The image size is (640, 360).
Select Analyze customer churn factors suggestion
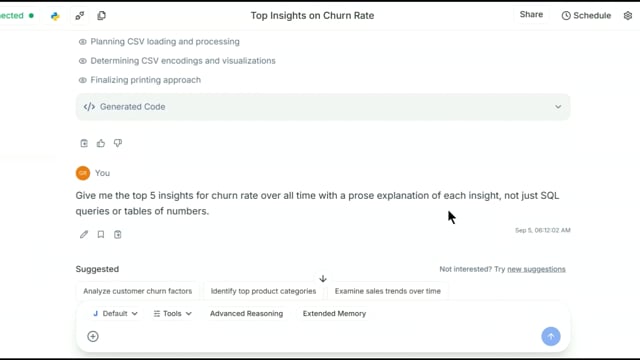coord(138,291)
